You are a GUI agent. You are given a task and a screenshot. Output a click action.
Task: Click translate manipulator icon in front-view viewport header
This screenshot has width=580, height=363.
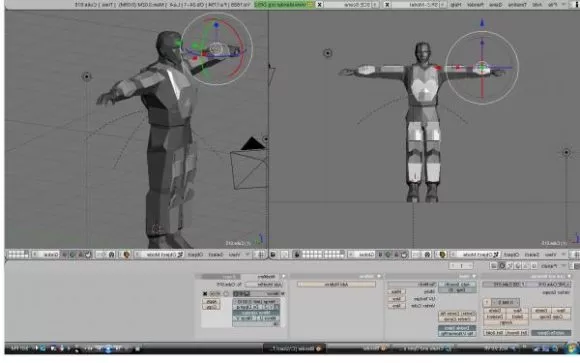point(396,255)
